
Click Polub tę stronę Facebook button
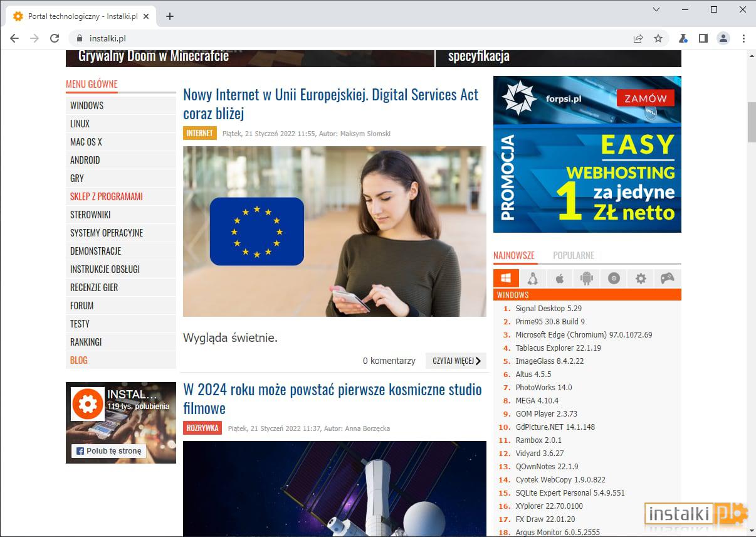tap(109, 450)
